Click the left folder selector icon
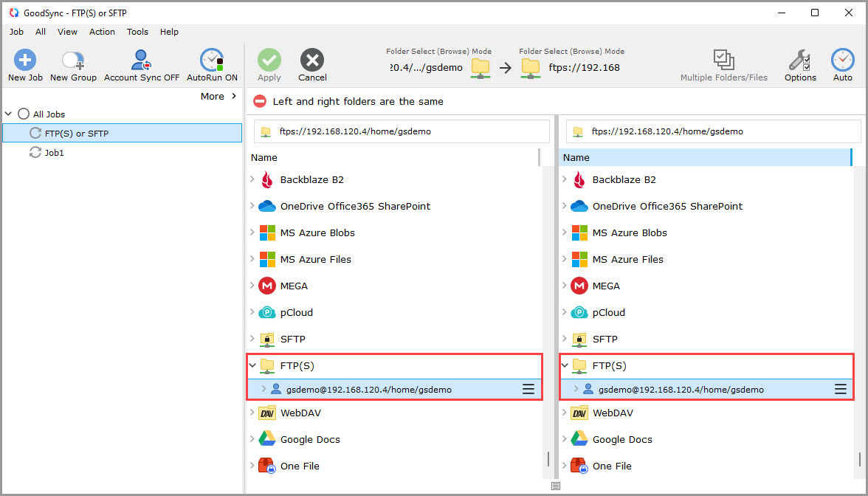The image size is (868, 496). point(480,67)
